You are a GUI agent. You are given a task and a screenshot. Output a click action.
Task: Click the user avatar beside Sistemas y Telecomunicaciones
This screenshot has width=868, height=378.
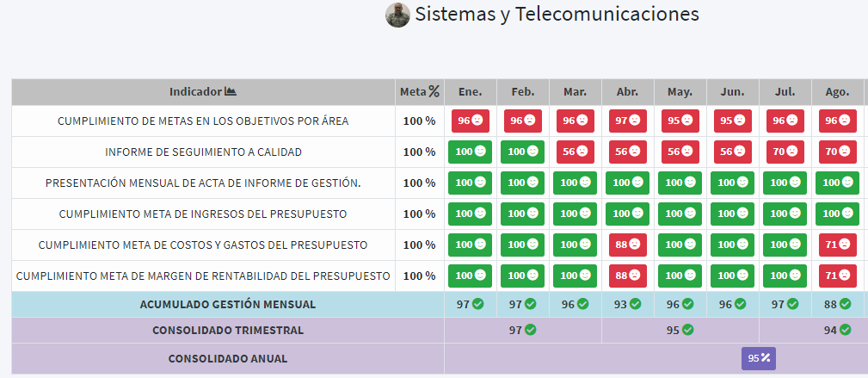coord(397,15)
